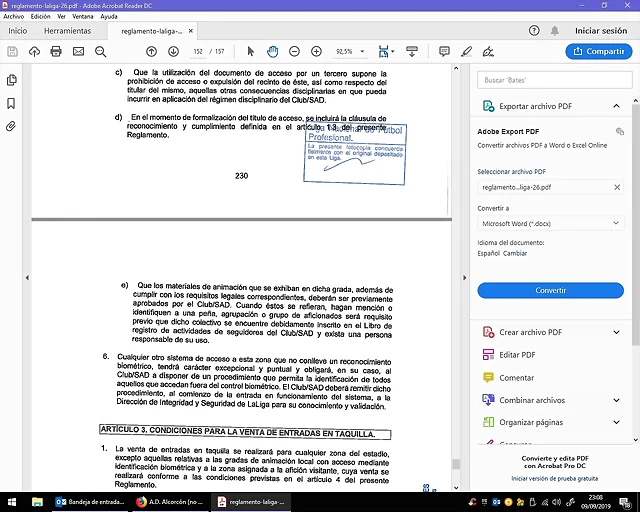The width and height of the screenshot is (640, 512).
Task: Activate the Hand pan tool
Action: [273, 51]
